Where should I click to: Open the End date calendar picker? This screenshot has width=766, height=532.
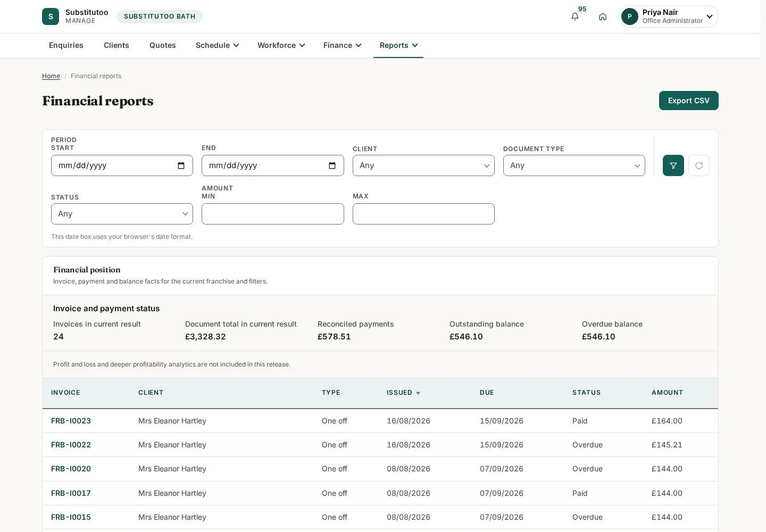(x=332, y=165)
